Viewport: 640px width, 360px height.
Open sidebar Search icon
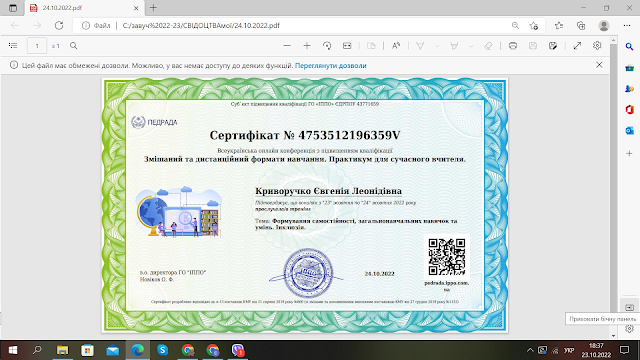tap(629, 47)
